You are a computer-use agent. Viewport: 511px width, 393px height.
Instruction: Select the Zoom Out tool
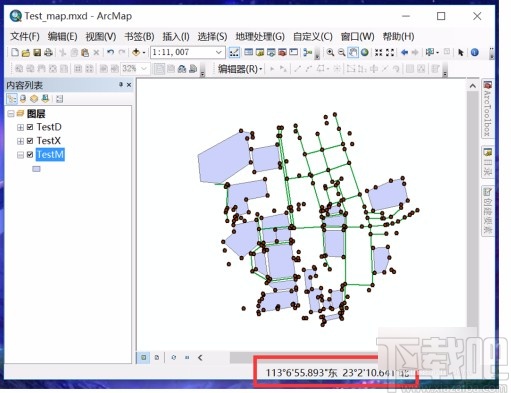(341, 52)
